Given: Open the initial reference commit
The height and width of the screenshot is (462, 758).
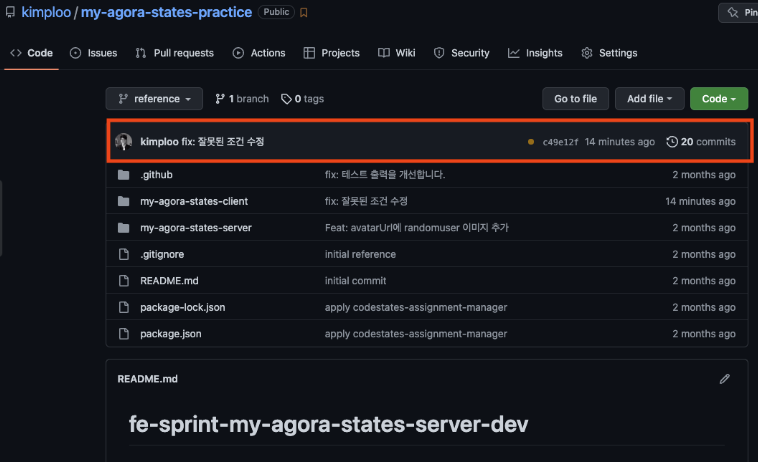Looking at the screenshot, I should (x=360, y=254).
